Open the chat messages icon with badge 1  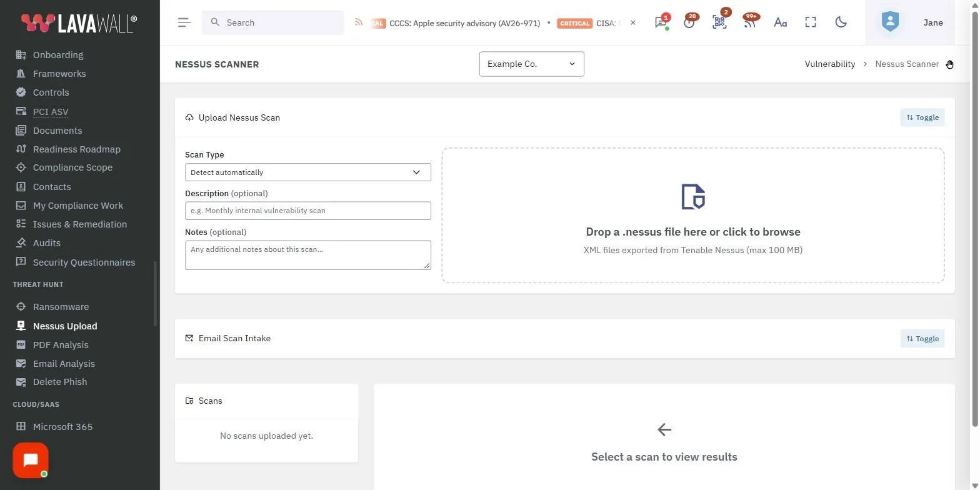(x=661, y=22)
